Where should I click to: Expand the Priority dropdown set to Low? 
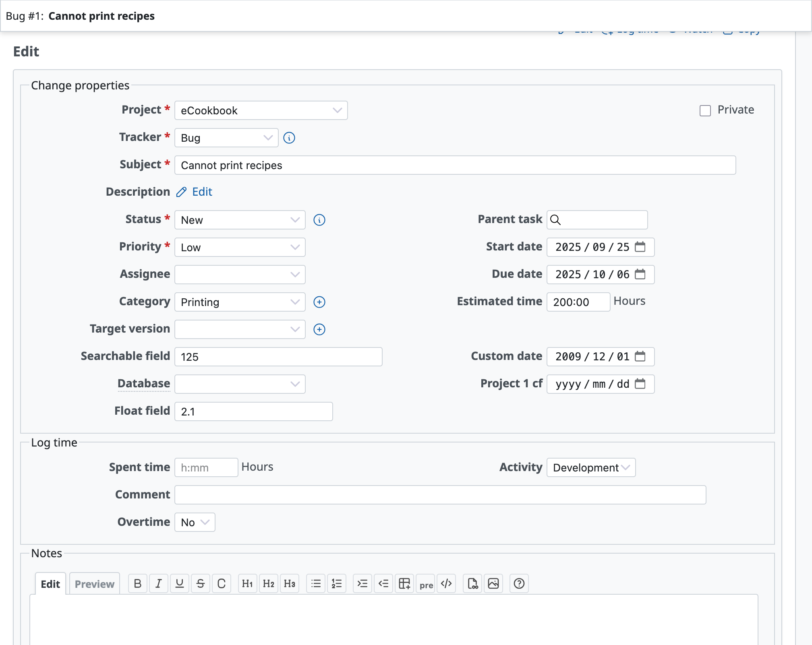[240, 247]
